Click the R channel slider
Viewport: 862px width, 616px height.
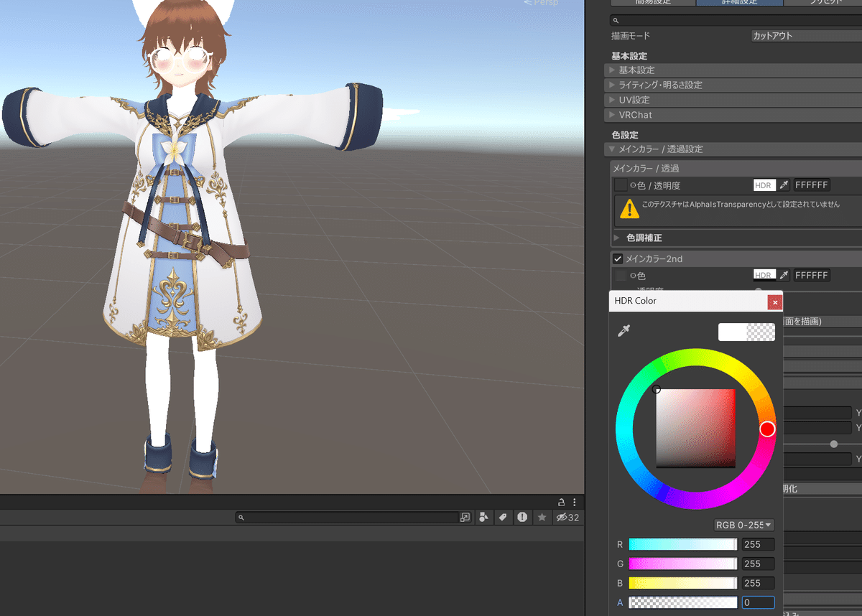[x=683, y=544]
